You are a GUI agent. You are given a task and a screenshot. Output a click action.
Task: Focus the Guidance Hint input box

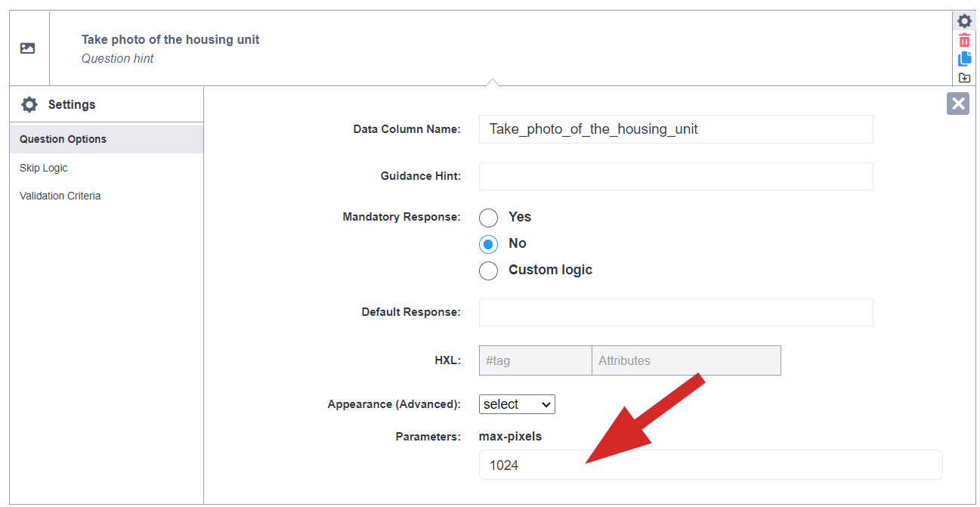(x=675, y=176)
